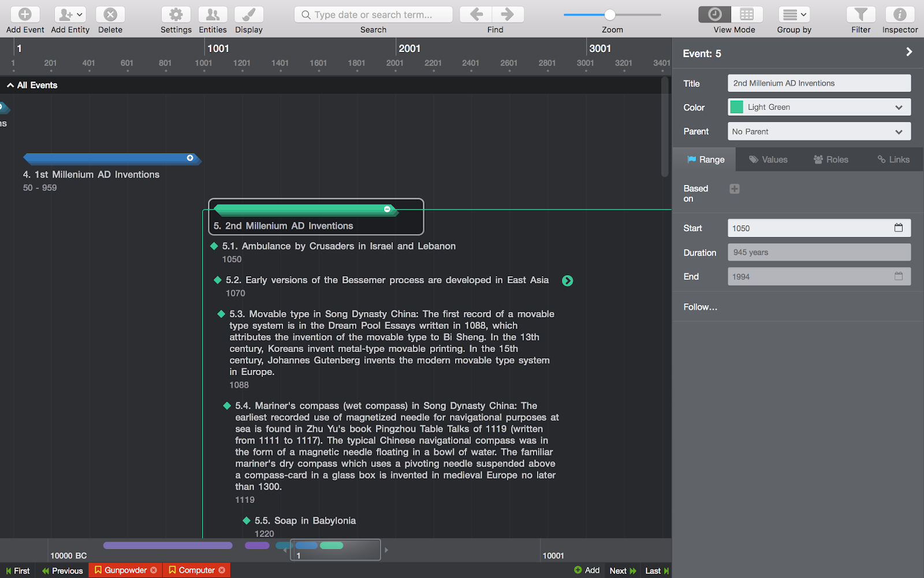Viewport: 924px width, 578px height.
Task: Open the Group by dropdown
Action: pyautogui.click(x=794, y=14)
